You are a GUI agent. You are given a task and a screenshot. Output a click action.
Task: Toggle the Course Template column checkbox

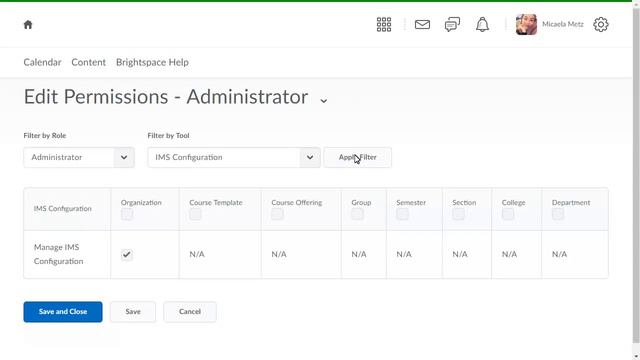196,214
